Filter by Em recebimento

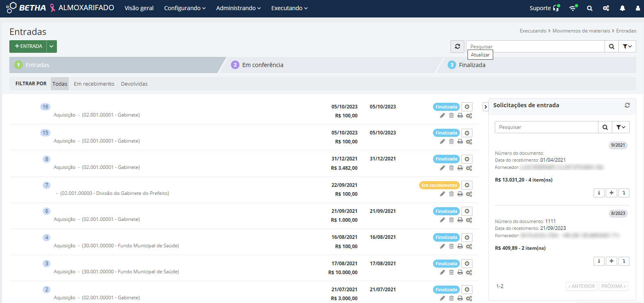point(94,84)
